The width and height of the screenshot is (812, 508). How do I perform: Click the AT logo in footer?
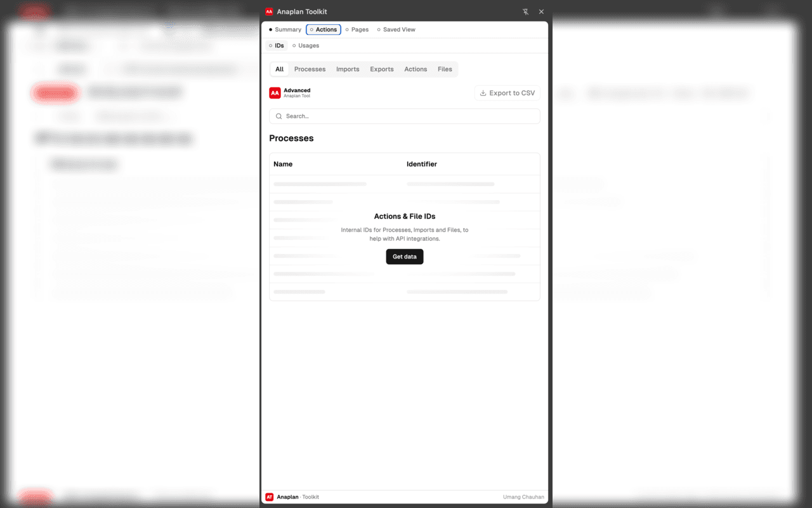270,497
